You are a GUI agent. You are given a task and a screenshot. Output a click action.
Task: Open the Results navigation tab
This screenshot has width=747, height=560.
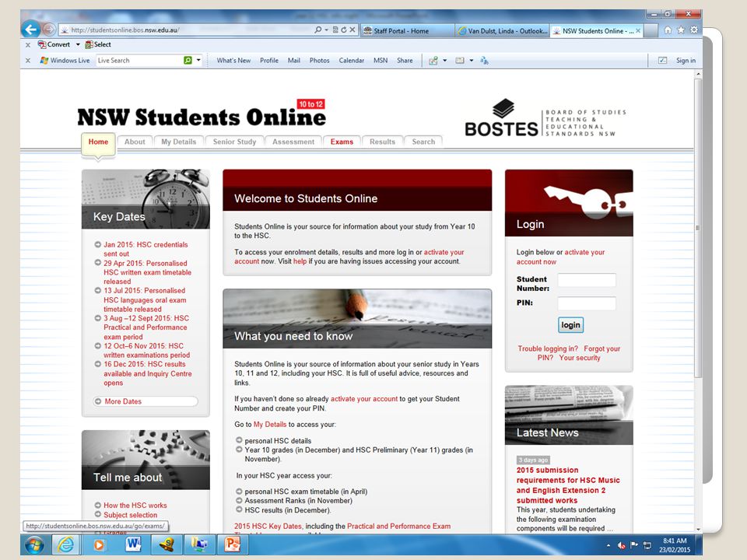[x=383, y=142]
